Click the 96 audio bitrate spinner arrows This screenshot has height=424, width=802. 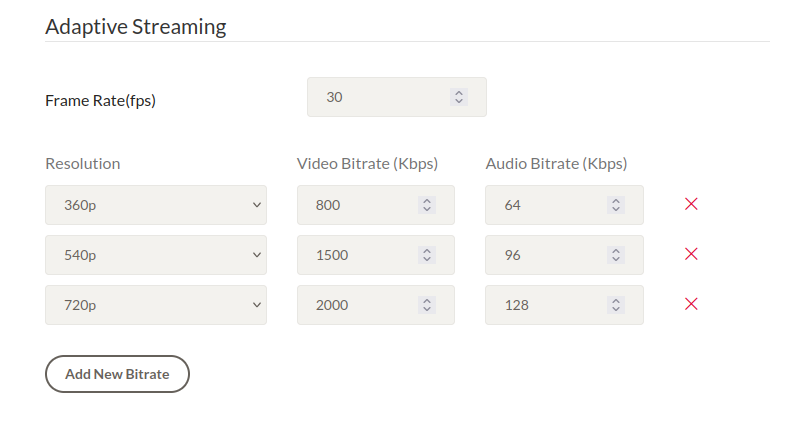click(616, 255)
